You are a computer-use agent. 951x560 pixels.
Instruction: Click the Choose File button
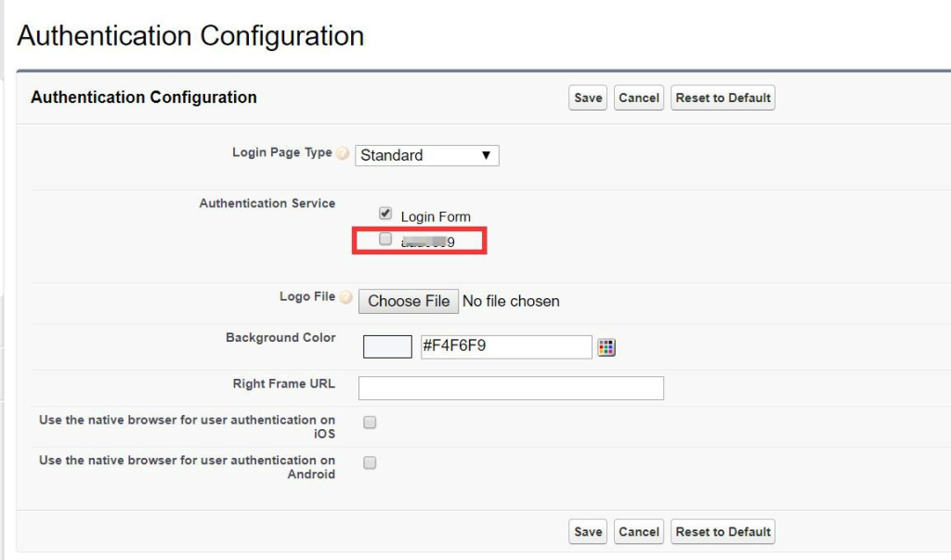(x=409, y=301)
